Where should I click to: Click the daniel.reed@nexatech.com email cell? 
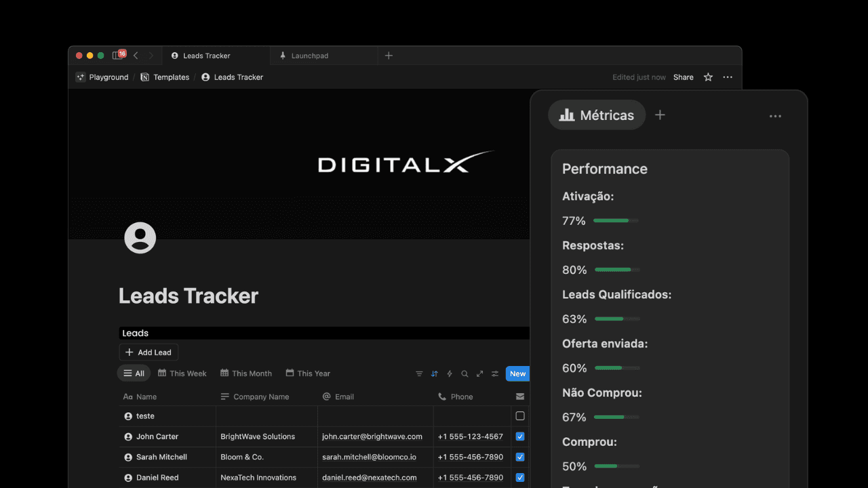pyautogui.click(x=376, y=477)
